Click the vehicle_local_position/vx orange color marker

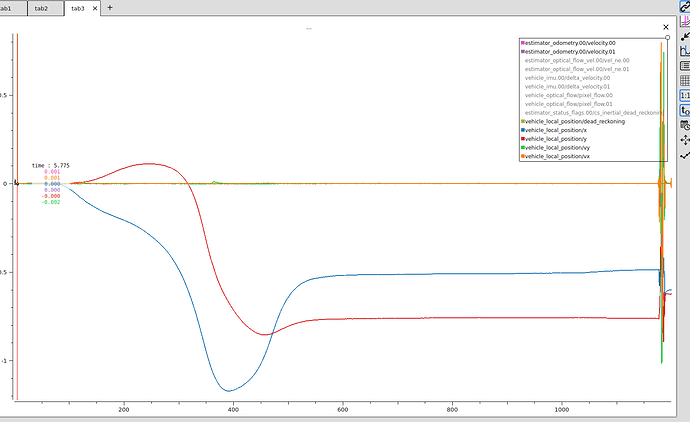(x=521, y=157)
